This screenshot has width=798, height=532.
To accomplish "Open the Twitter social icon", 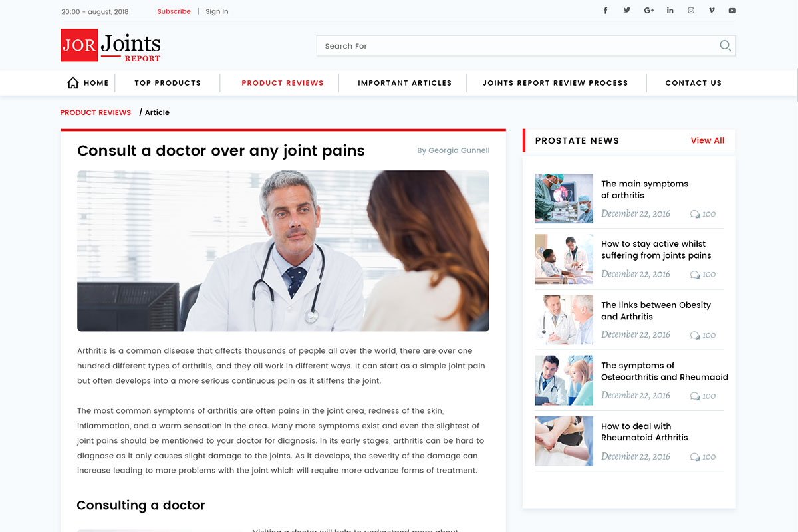I will pyautogui.click(x=626, y=11).
